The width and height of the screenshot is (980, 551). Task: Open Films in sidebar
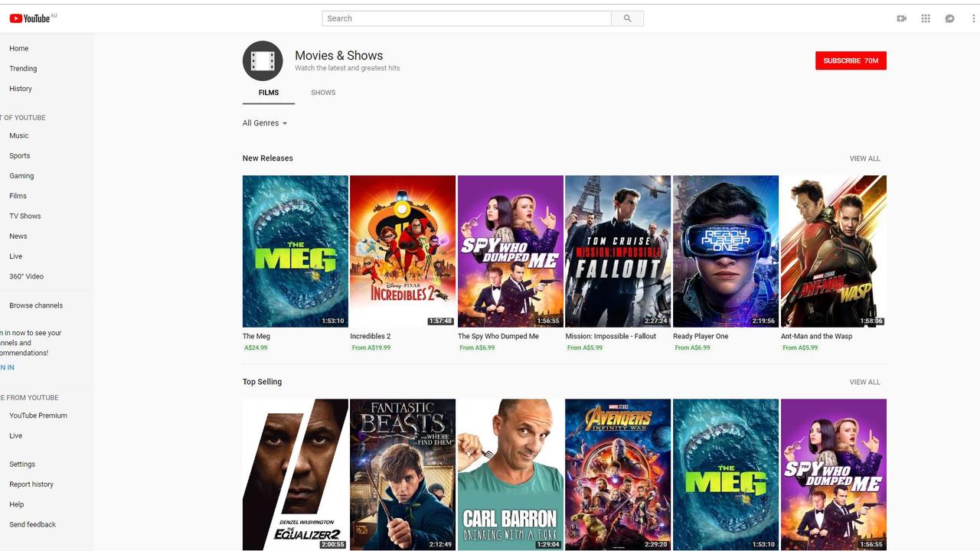pyautogui.click(x=18, y=196)
